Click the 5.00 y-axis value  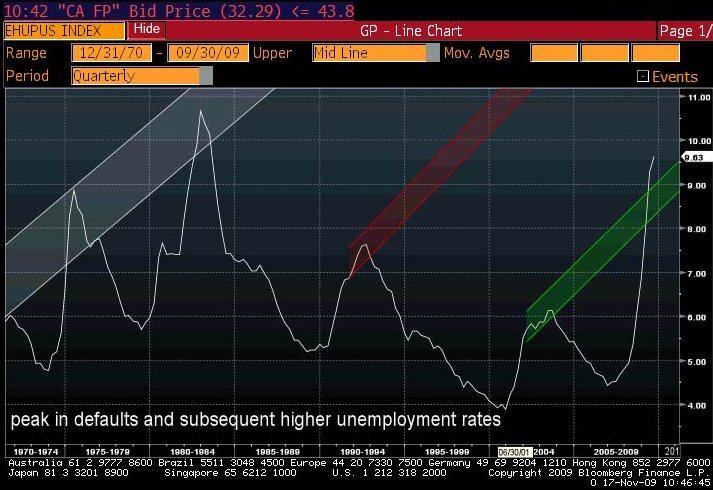[699, 362]
